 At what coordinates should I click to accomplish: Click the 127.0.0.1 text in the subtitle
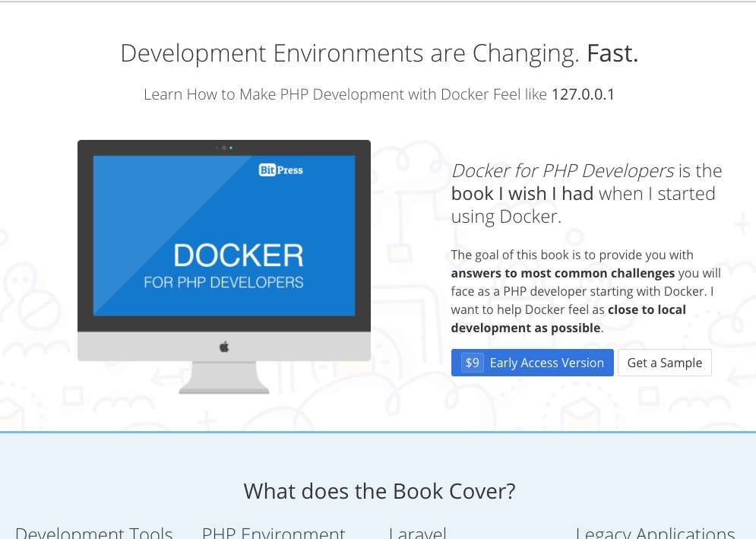583,94
